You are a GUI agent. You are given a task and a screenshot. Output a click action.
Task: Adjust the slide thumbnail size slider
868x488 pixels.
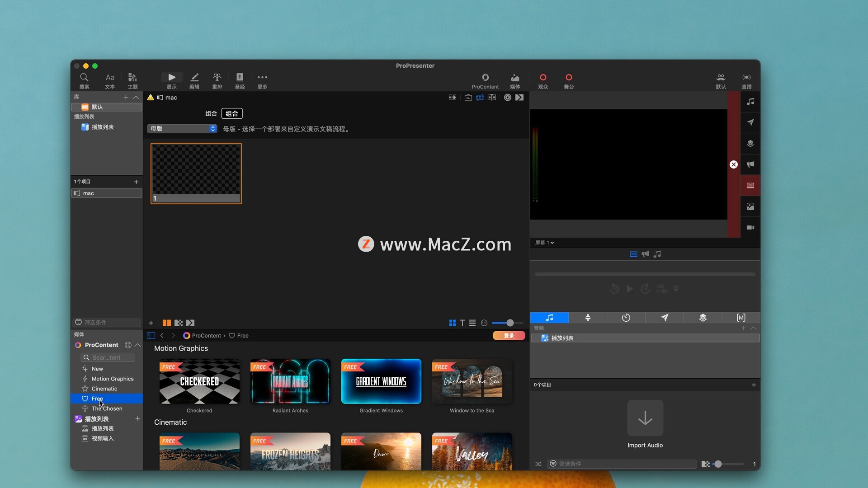tap(509, 323)
